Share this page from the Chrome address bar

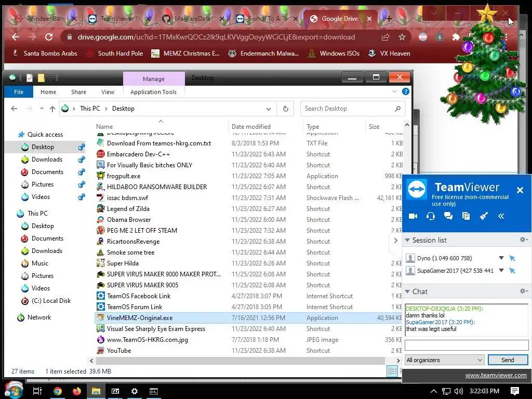coord(385,37)
